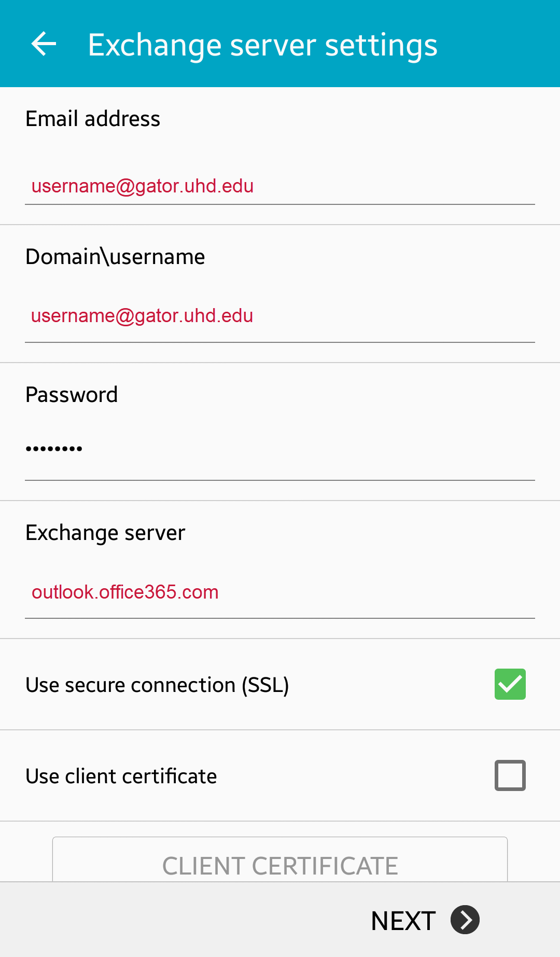Uncheck Use secure connection (SSL) checkbox
Viewport: 560px width, 957px height.
510,684
